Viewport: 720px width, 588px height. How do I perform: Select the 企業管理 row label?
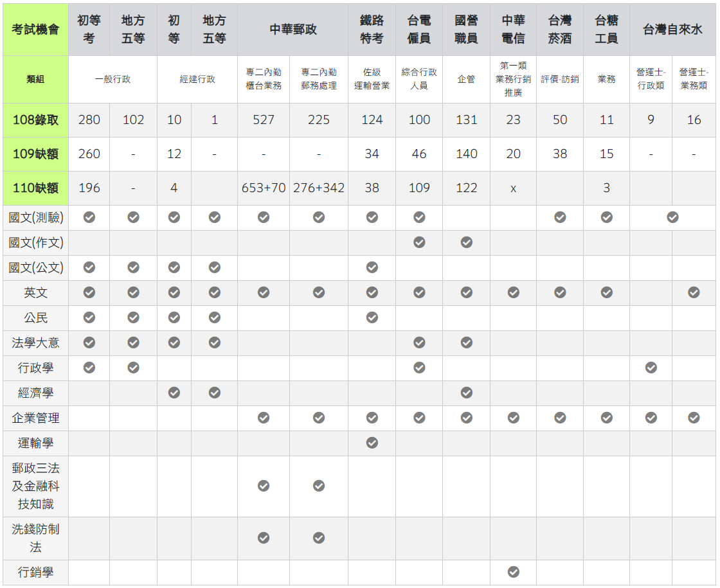coord(35,418)
